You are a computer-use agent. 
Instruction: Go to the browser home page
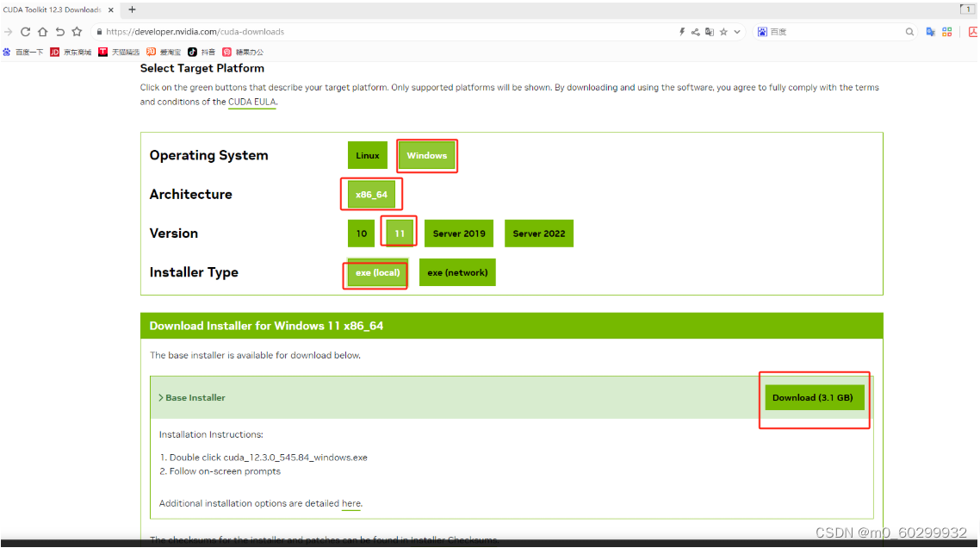coord(42,32)
